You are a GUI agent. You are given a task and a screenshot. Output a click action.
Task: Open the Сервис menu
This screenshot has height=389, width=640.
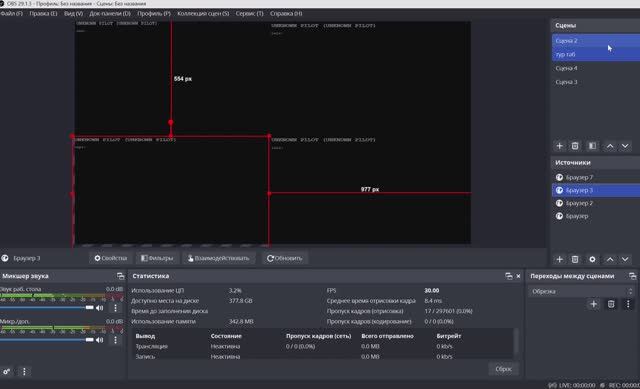pyautogui.click(x=249, y=13)
